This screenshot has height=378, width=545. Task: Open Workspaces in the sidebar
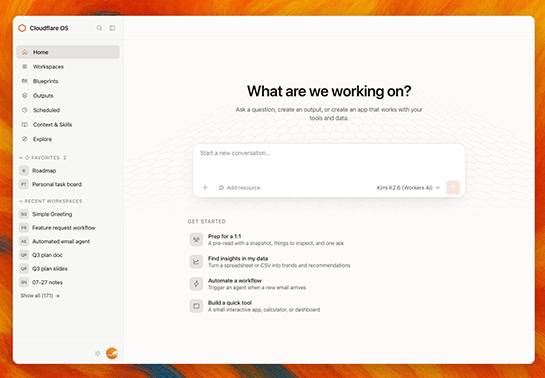coord(68,66)
